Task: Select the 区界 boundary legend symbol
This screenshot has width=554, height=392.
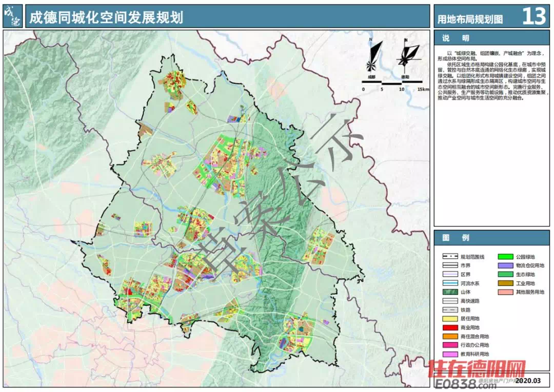Action: (x=450, y=274)
